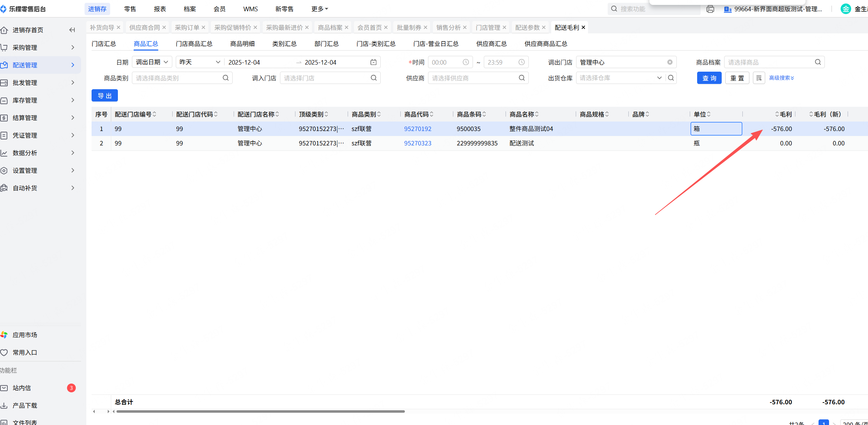Click magnifier icon next to 出货仓库 dropdown
This screenshot has width=868, height=425.
click(x=671, y=78)
